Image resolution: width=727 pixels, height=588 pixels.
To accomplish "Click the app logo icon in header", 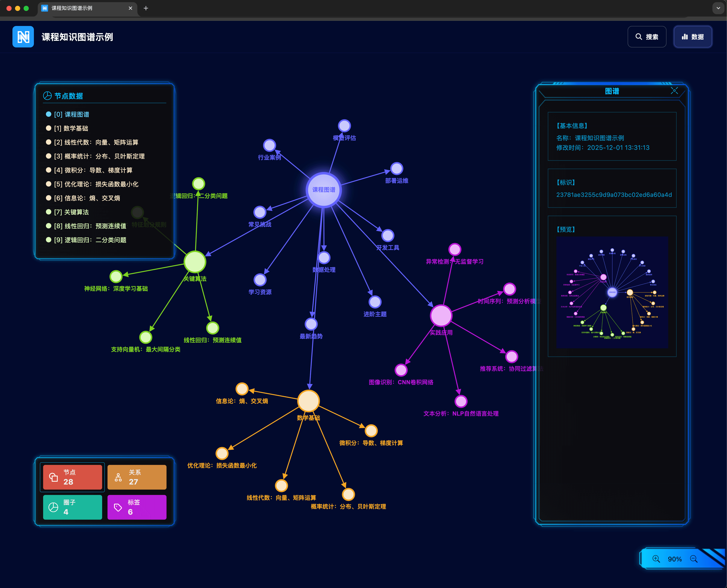I will click(x=23, y=36).
